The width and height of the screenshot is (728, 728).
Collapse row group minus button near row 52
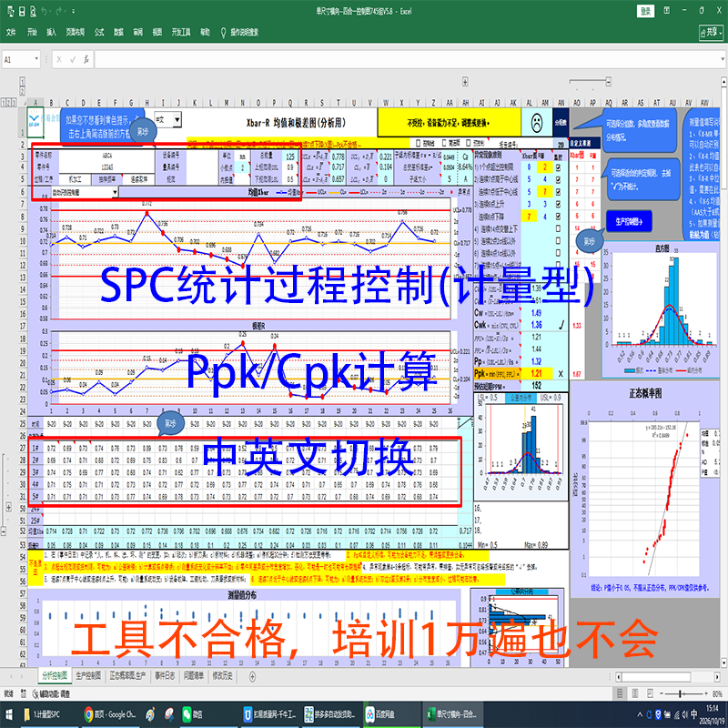point(4,531)
